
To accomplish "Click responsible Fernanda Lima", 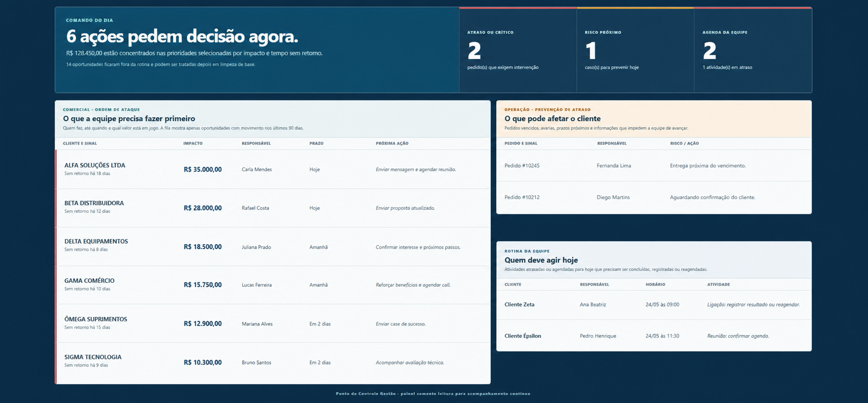I will (x=614, y=166).
